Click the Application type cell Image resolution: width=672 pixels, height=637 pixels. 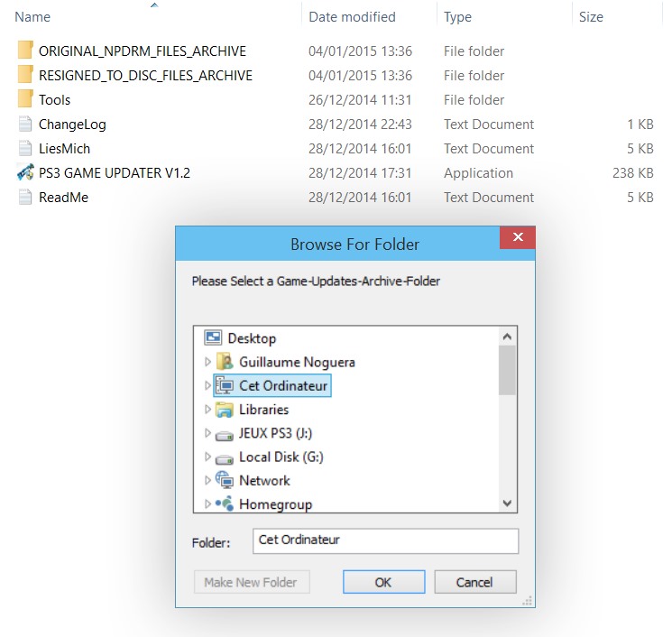[478, 173]
